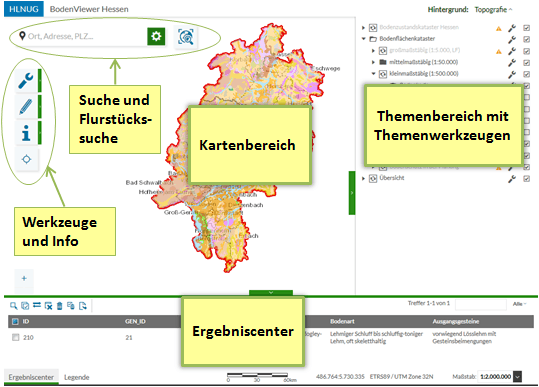Open the wrench tools panel in left sidebar

point(26,81)
